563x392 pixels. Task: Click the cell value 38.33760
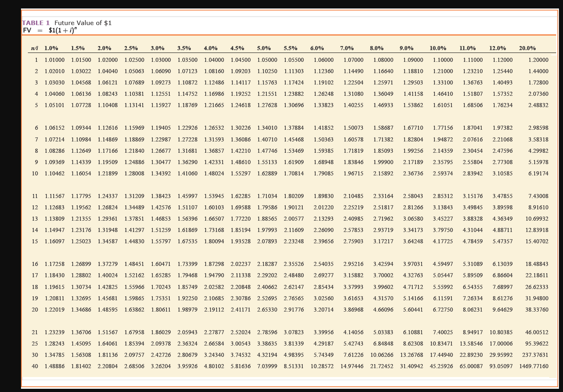pyautogui.click(x=537, y=310)
